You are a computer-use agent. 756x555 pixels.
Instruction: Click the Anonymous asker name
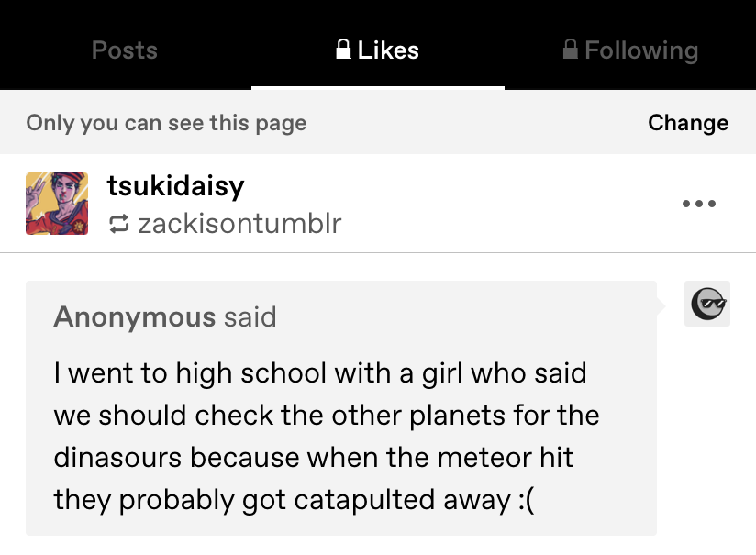[x=134, y=317]
